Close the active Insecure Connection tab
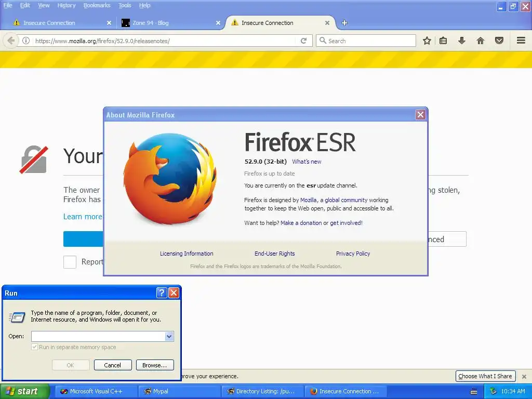 click(327, 23)
